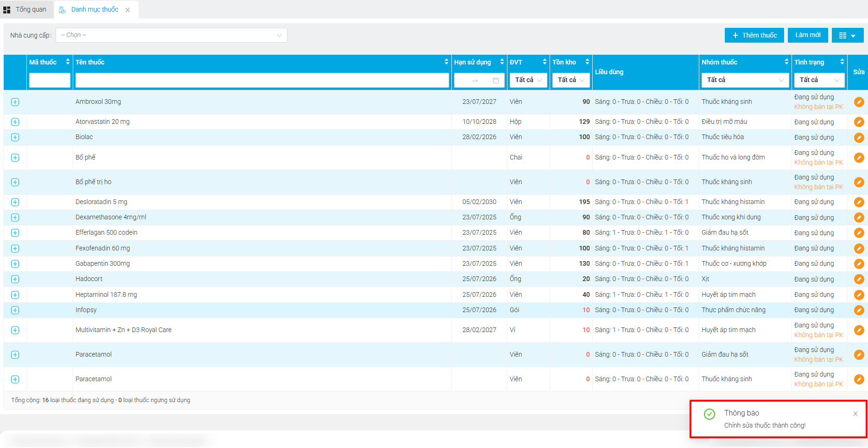Click the stock value 195
868x448 pixels.
584,202
